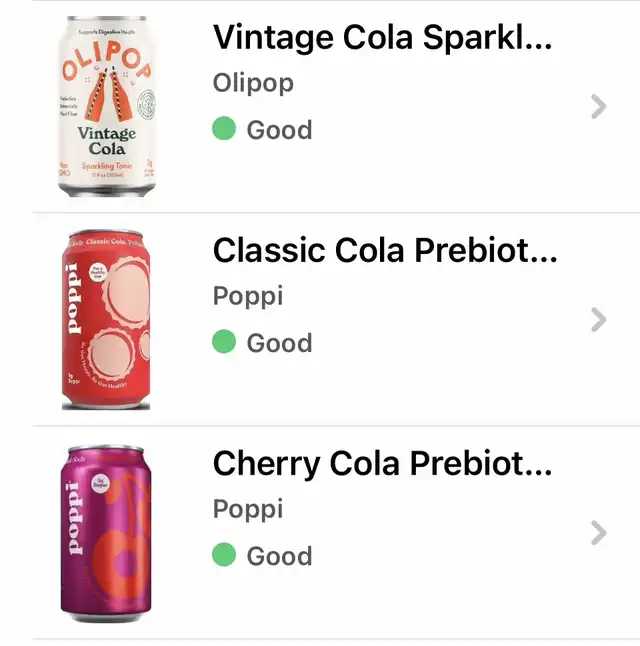Image resolution: width=640 pixels, height=646 pixels.
Task: Select the Classic Cola Prebiot... title
Action: tap(385, 251)
